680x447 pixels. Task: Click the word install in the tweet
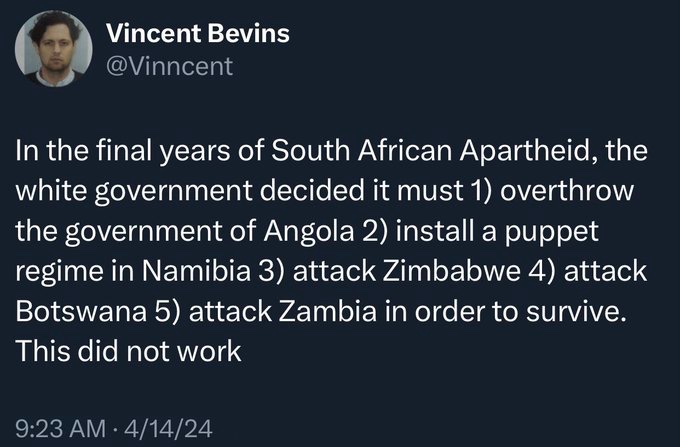pos(435,231)
